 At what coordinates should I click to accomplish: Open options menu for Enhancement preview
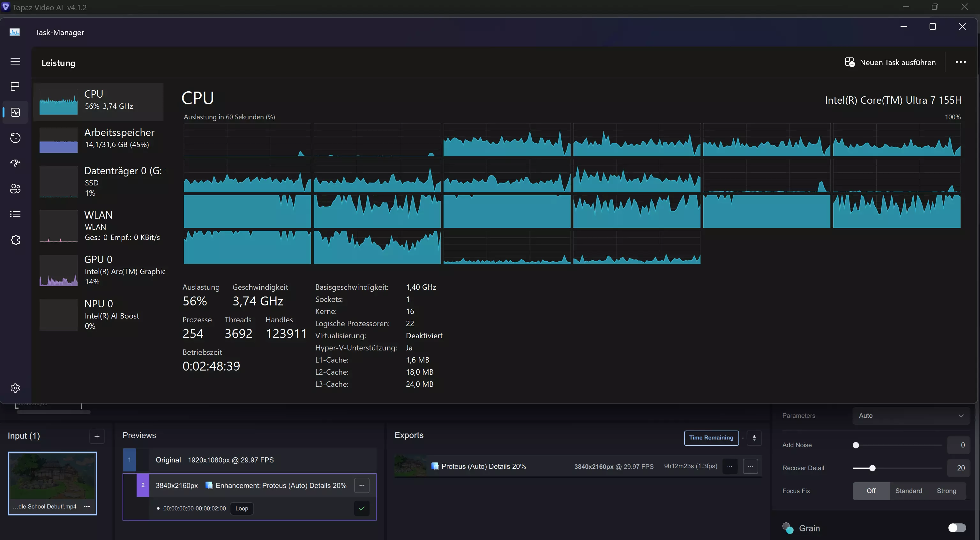click(x=362, y=485)
